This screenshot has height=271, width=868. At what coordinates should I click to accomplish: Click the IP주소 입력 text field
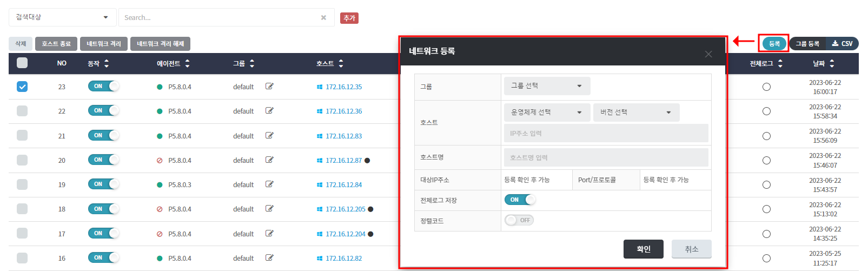coord(606,133)
